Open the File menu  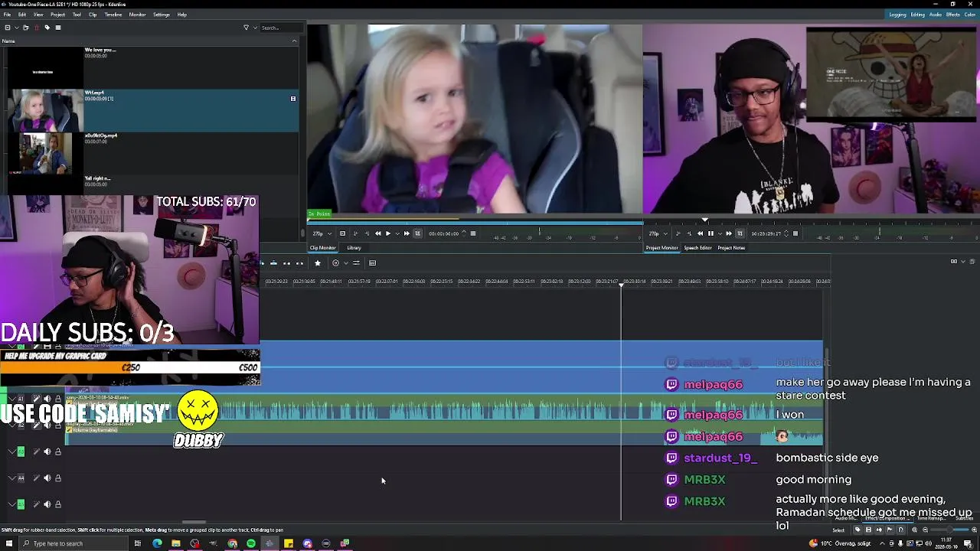(7, 15)
